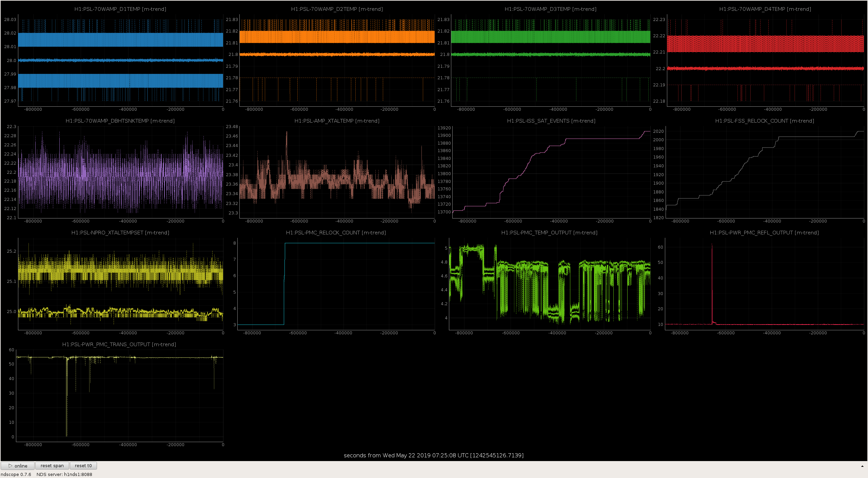Screen dimensions: 868x478
Task: Click inside the green PMC_TEMP_OUTPUT plot
Action: pos(550,284)
